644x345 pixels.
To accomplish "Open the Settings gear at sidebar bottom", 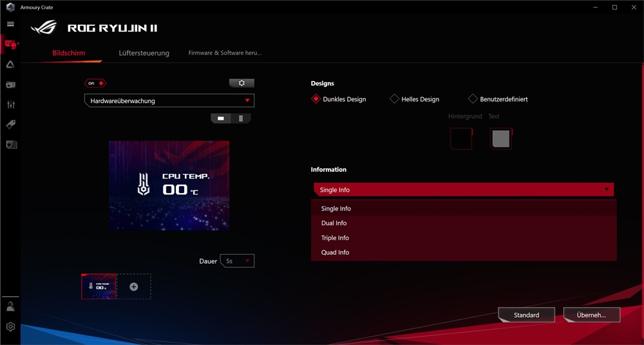I will click(x=11, y=326).
